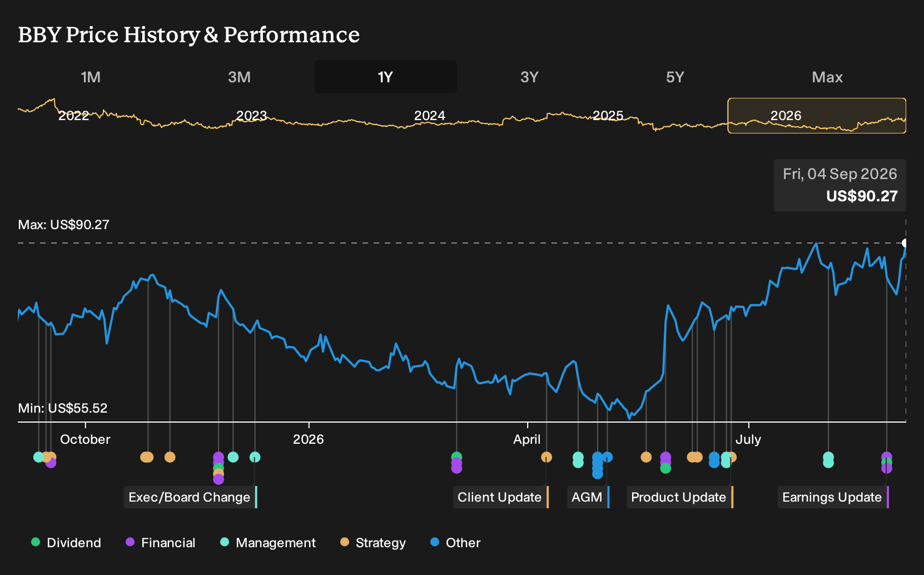Toggle Management events in the legend

pyautogui.click(x=268, y=543)
